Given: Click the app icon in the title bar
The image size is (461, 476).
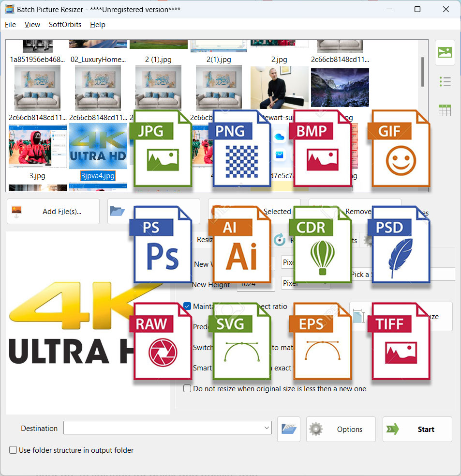Looking at the screenshot, I should pyautogui.click(x=9, y=9).
